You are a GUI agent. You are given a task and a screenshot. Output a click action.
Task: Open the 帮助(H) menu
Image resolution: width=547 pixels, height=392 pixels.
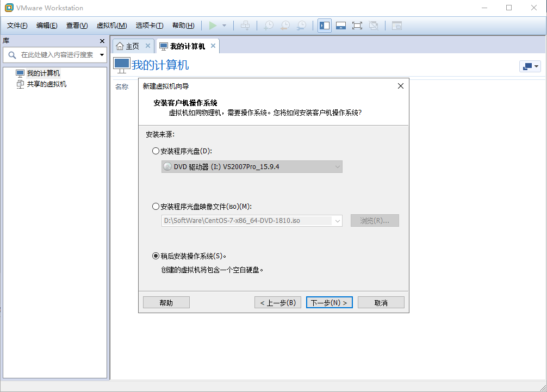click(183, 26)
